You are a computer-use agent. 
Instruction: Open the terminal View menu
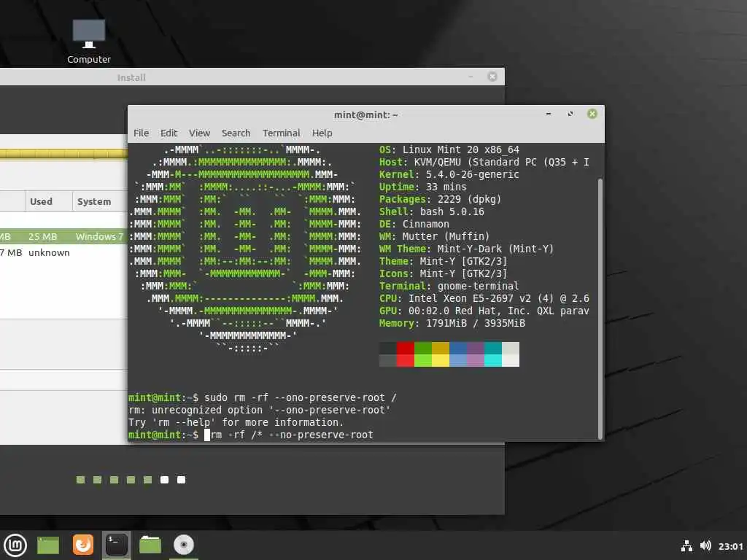[199, 133]
